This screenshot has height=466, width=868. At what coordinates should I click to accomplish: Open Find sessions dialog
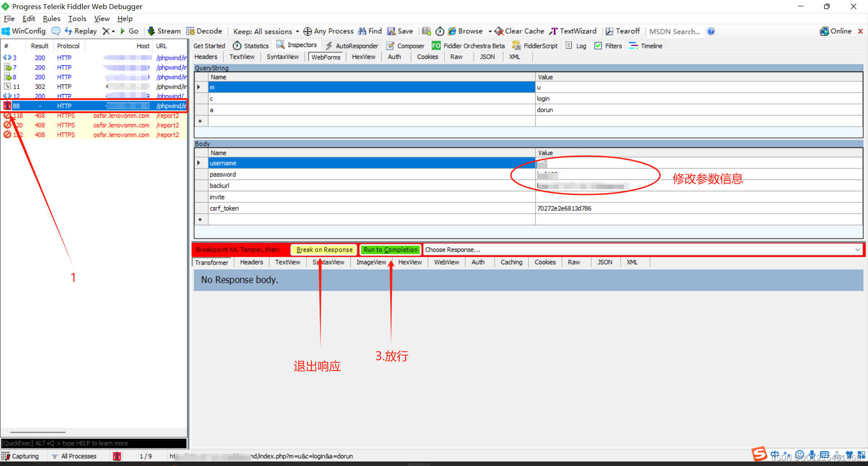[370, 31]
